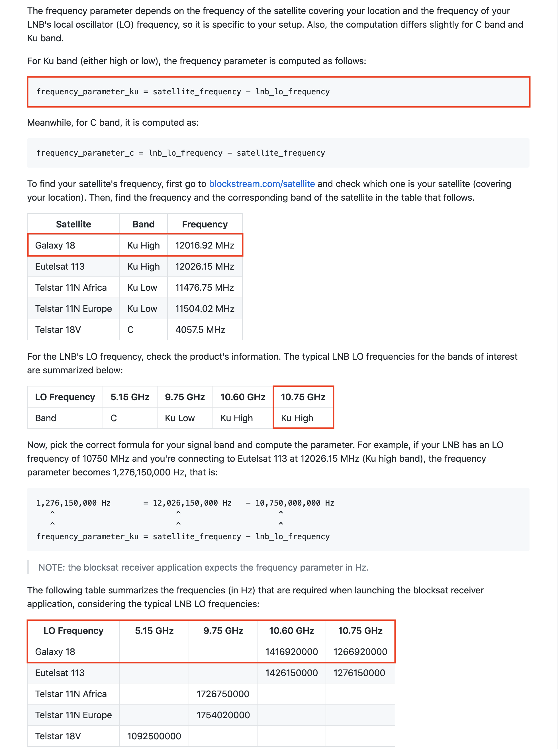Click '10,750,000,000 Hz' in example code
Screen dimensions: 560x749
coord(295,503)
